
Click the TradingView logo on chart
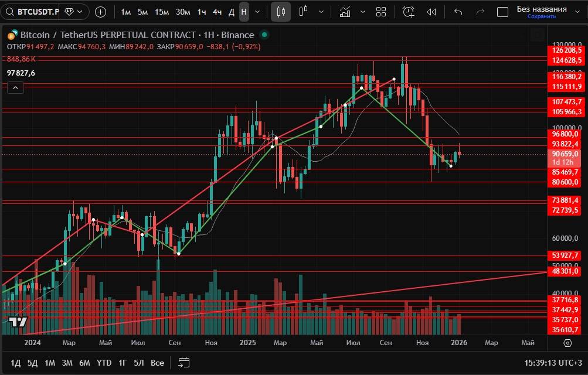coord(18,322)
